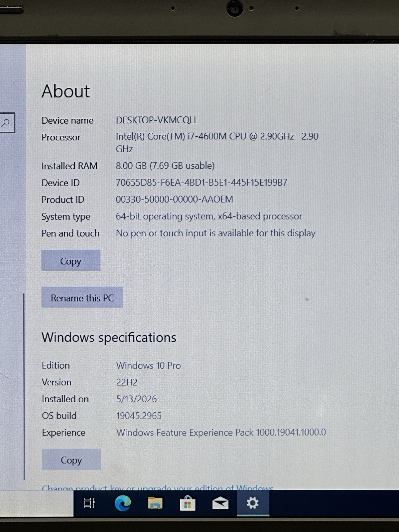Open File Explorer from the taskbar
399x532 pixels.
click(x=155, y=503)
